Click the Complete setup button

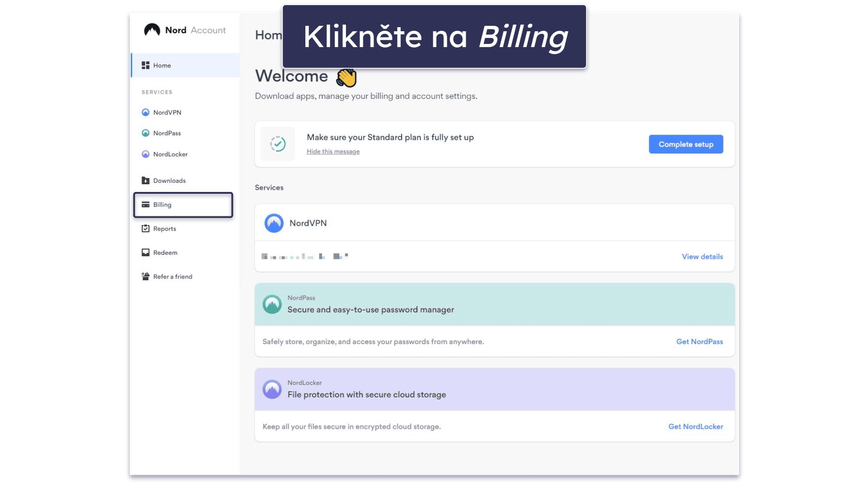[686, 144]
